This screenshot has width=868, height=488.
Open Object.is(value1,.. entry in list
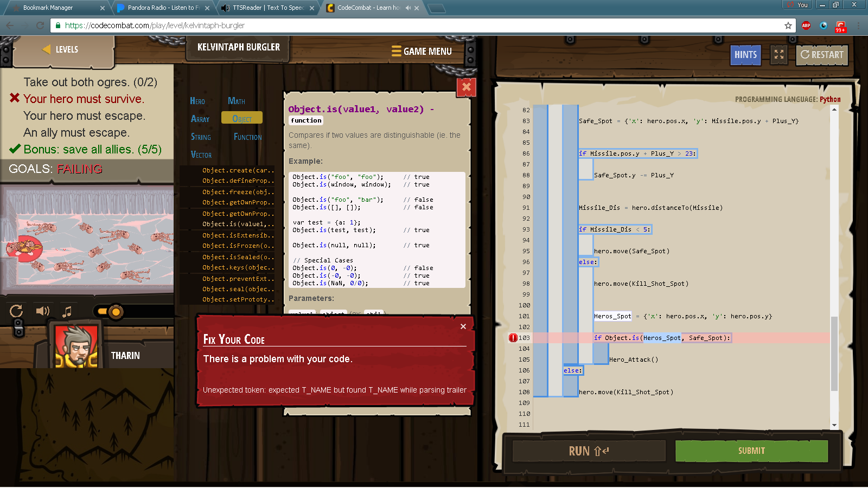[x=238, y=224]
